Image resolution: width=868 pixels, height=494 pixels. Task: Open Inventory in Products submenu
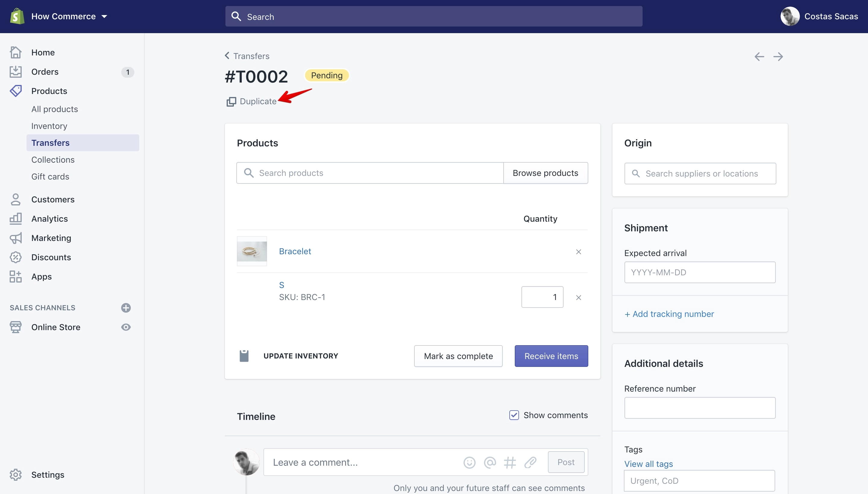tap(49, 126)
